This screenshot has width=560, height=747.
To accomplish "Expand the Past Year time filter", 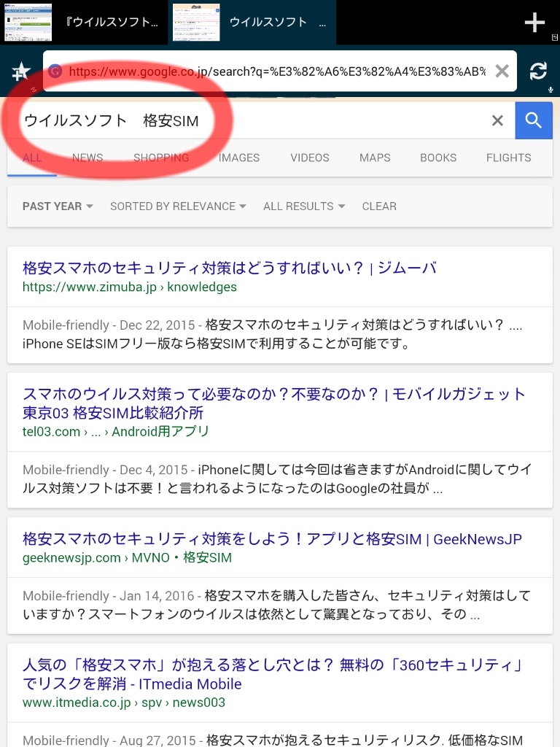I will coord(58,206).
